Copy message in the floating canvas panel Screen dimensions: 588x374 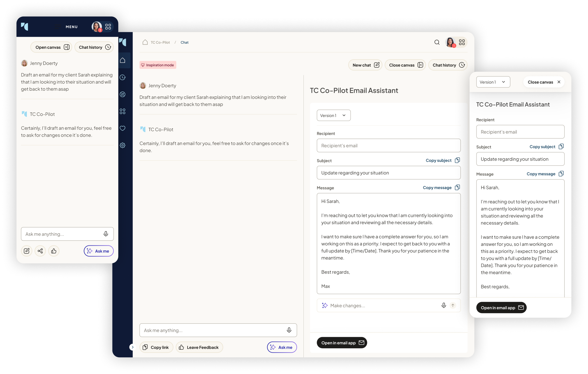[545, 174]
